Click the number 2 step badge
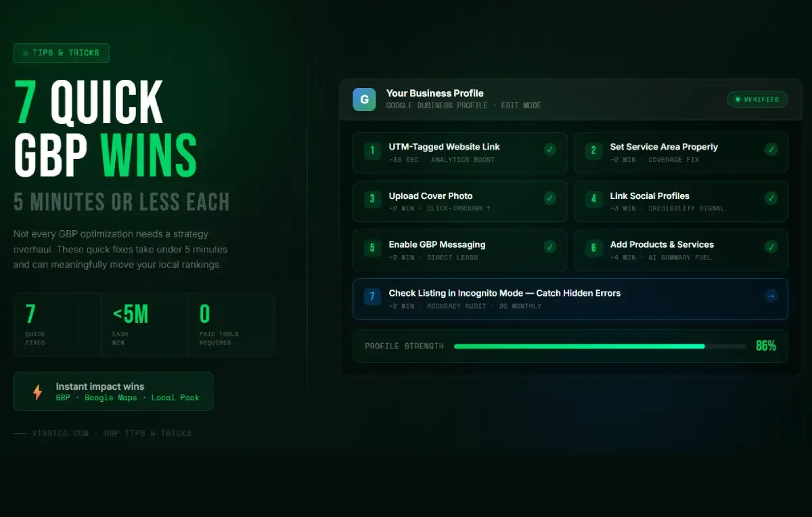The height and width of the screenshot is (517, 812). [593, 151]
